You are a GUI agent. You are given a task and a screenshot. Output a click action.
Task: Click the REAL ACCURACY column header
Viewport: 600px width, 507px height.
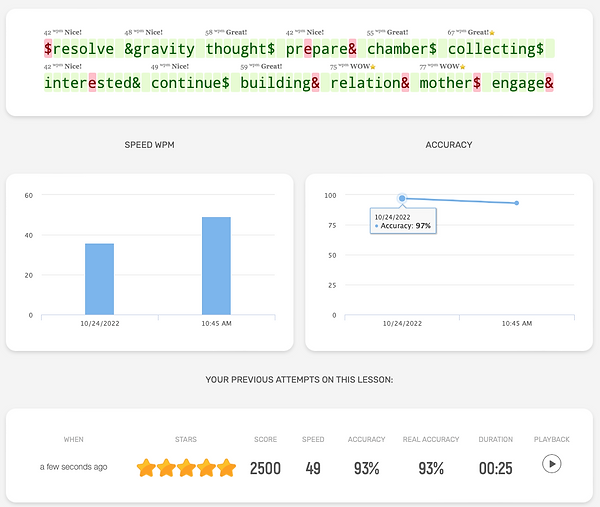click(433, 439)
